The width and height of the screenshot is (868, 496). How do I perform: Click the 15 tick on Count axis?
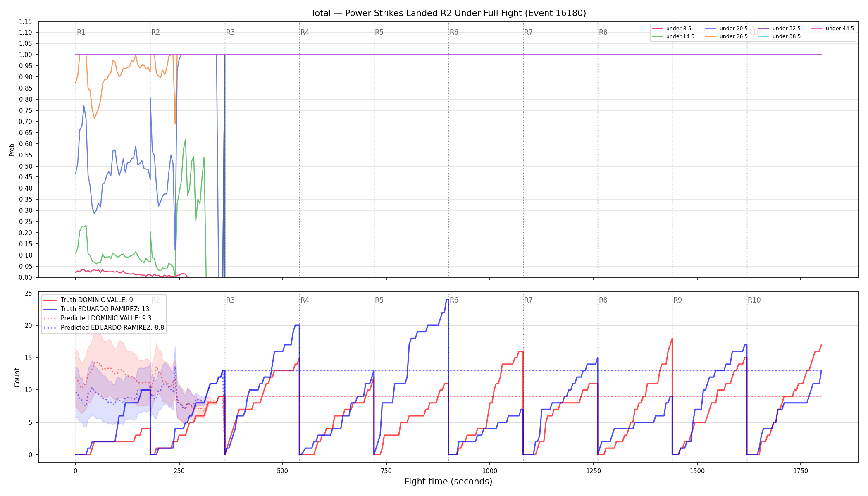[x=29, y=358]
